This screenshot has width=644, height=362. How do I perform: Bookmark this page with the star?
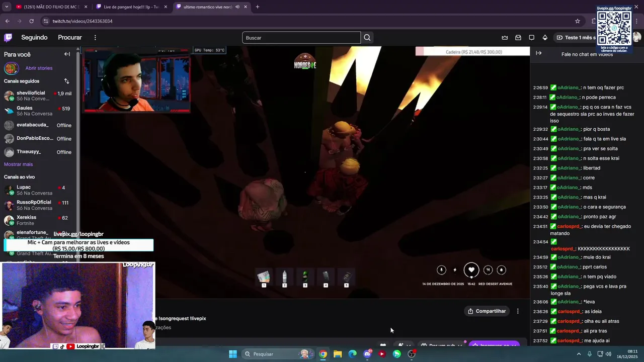click(578, 21)
